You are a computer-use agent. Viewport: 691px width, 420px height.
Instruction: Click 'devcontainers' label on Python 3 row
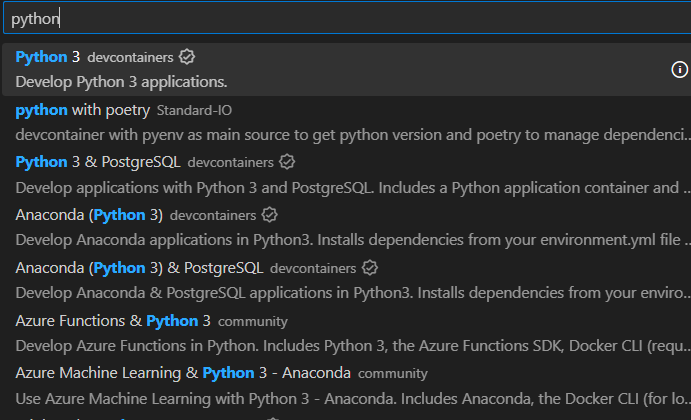tap(130, 57)
